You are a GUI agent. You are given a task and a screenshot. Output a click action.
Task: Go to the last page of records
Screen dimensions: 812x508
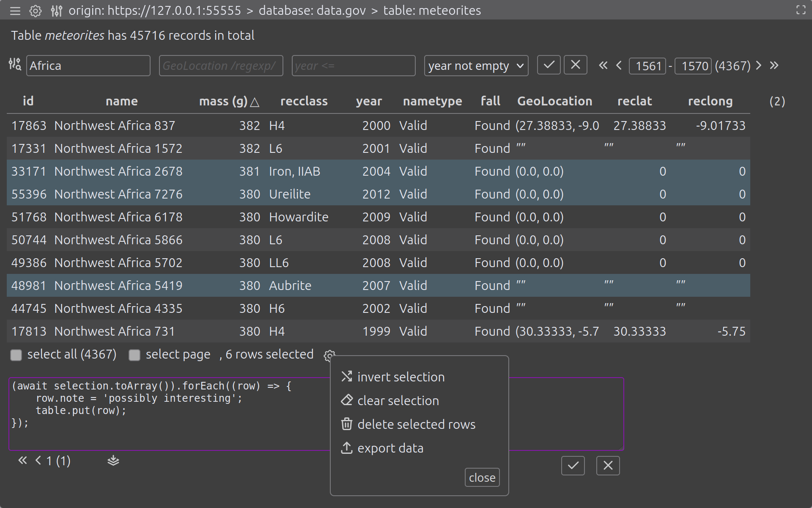[x=774, y=65]
